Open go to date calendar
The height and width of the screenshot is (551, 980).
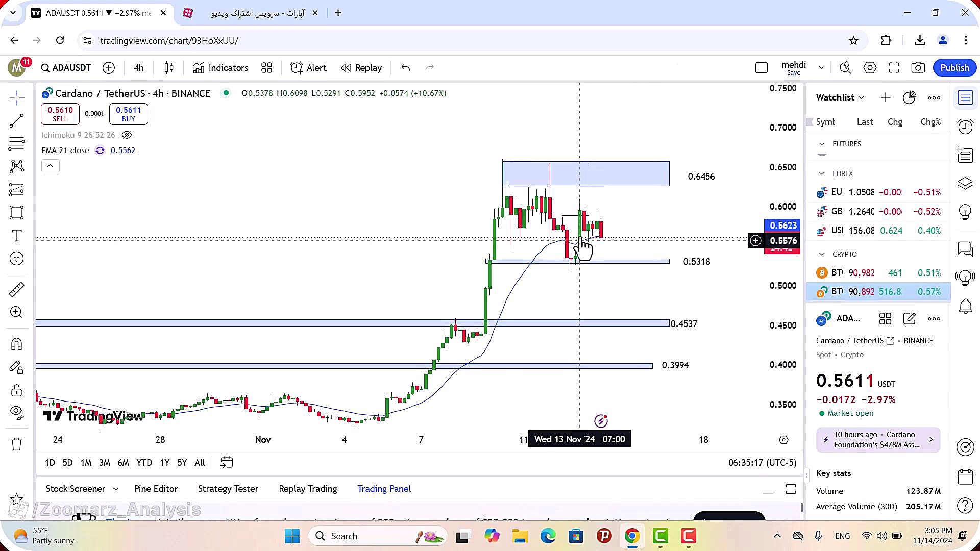pos(227,463)
